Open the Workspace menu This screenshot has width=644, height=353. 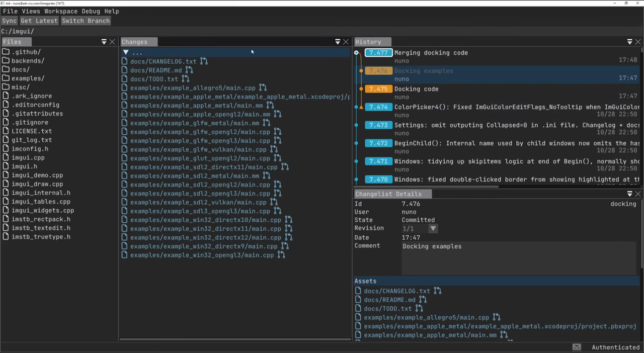pos(60,11)
